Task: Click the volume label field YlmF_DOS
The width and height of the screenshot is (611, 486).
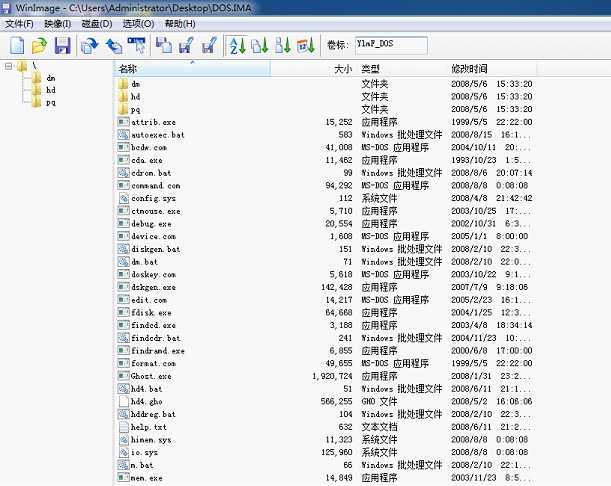Action: coord(391,45)
